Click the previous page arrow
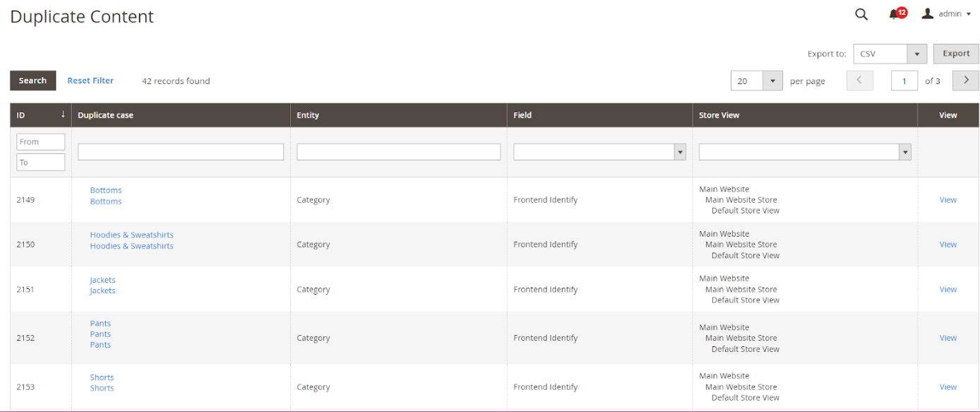This screenshot has height=412, width=980. 859,81
